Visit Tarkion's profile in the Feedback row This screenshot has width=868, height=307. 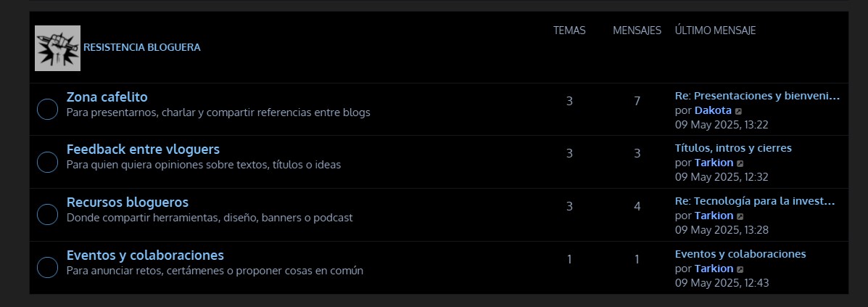click(714, 163)
